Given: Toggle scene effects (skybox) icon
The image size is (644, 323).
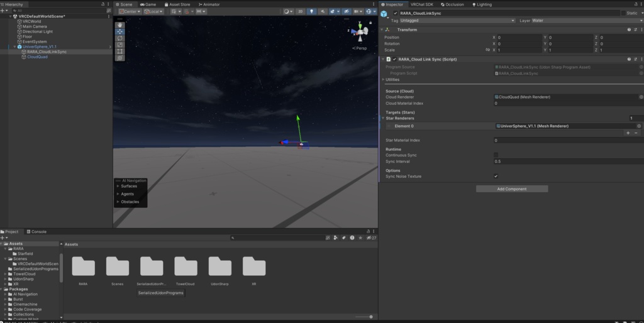Looking at the screenshot, I should pyautogui.click(x=332, y=11).
